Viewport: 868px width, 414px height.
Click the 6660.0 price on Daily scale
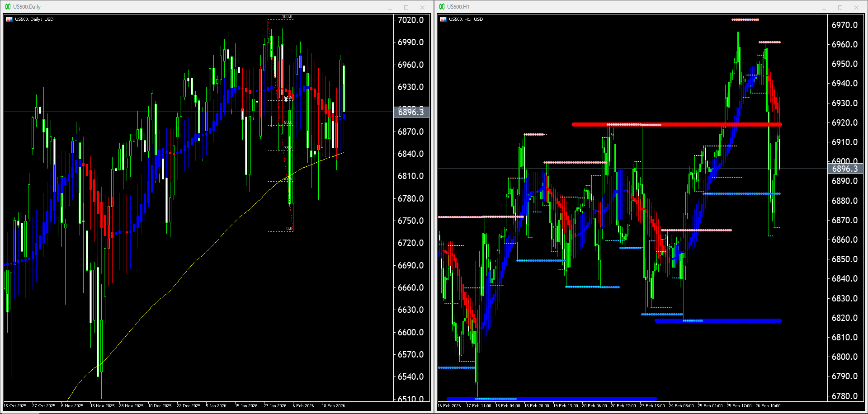coord(410,287)
